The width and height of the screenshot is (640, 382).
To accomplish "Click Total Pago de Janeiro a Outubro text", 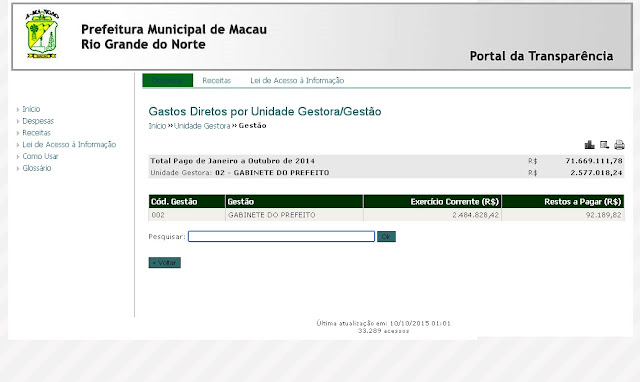I will (232, 161).
